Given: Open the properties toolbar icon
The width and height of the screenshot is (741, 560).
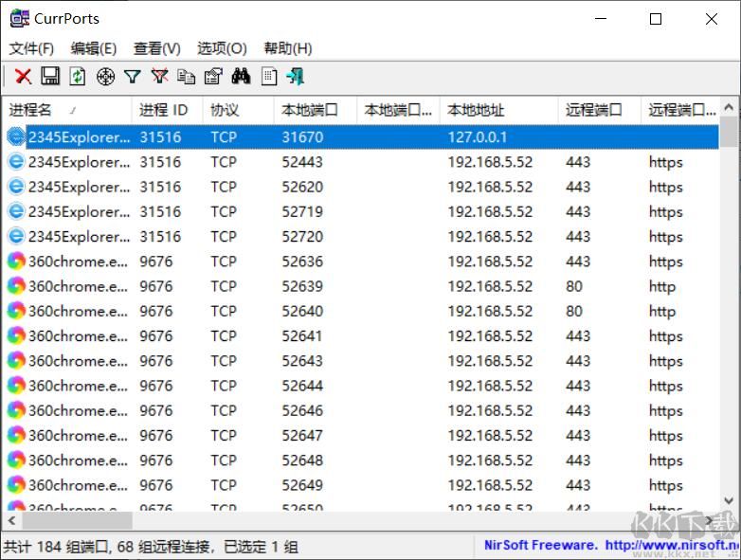Looking at the screenshot, I should click(x=213, y=77).
